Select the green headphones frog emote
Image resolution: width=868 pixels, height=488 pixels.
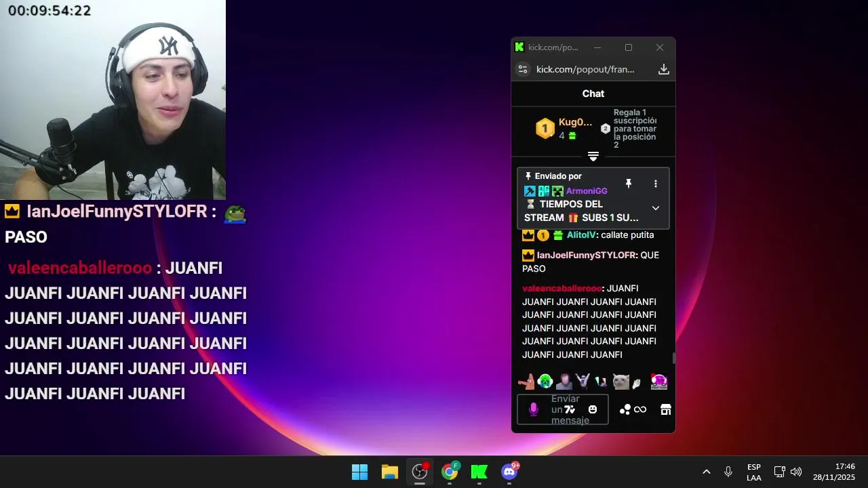[x=545, y=382]
